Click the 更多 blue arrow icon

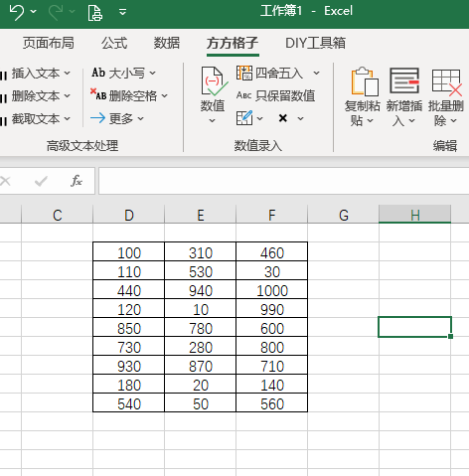tap(97, 118)
